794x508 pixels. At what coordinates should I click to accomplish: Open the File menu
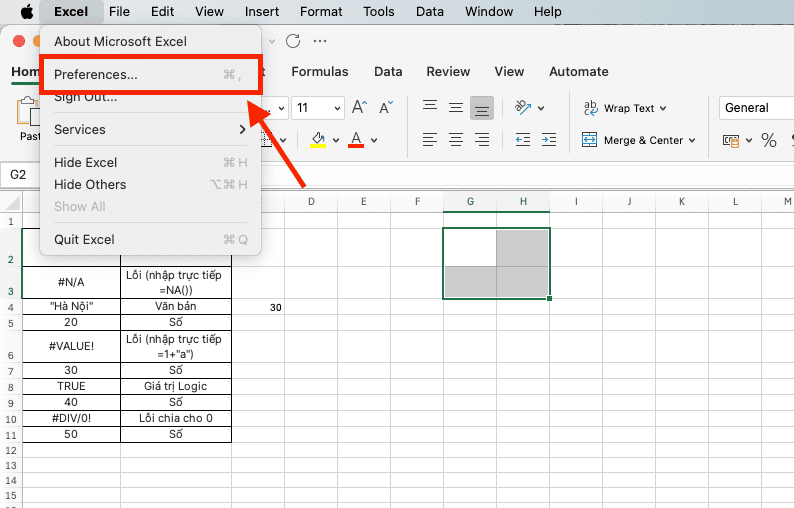pyautogui.click(x=120, y=11)
